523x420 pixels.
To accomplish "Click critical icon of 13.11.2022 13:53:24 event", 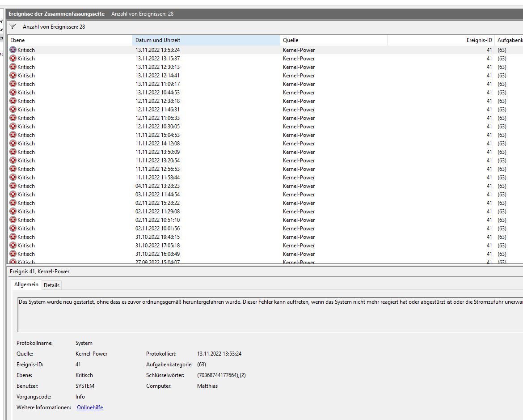I will 13,50.
